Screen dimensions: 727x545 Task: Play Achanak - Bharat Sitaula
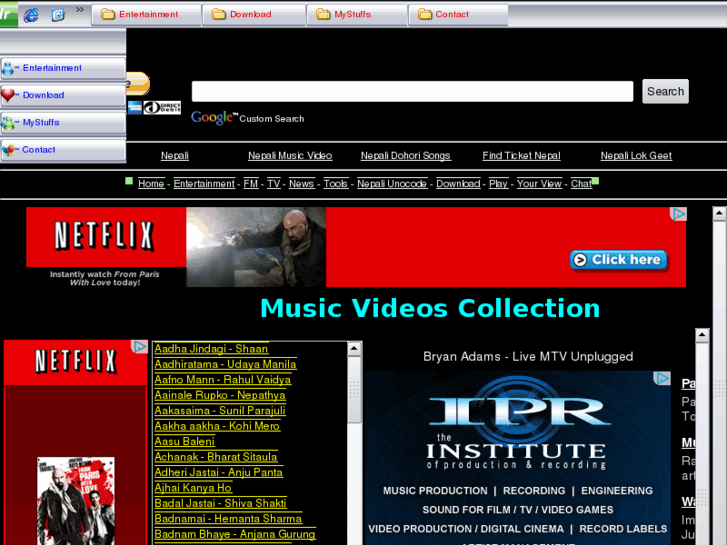point(216,457)
